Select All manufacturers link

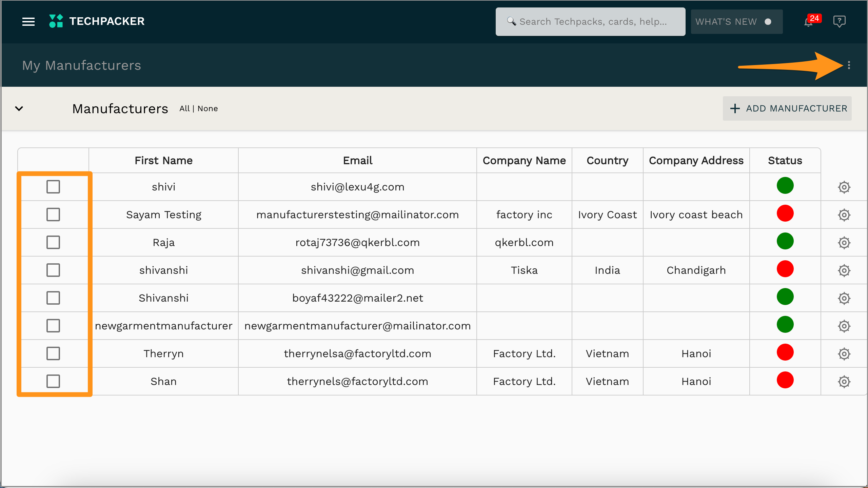click(184, 108)
